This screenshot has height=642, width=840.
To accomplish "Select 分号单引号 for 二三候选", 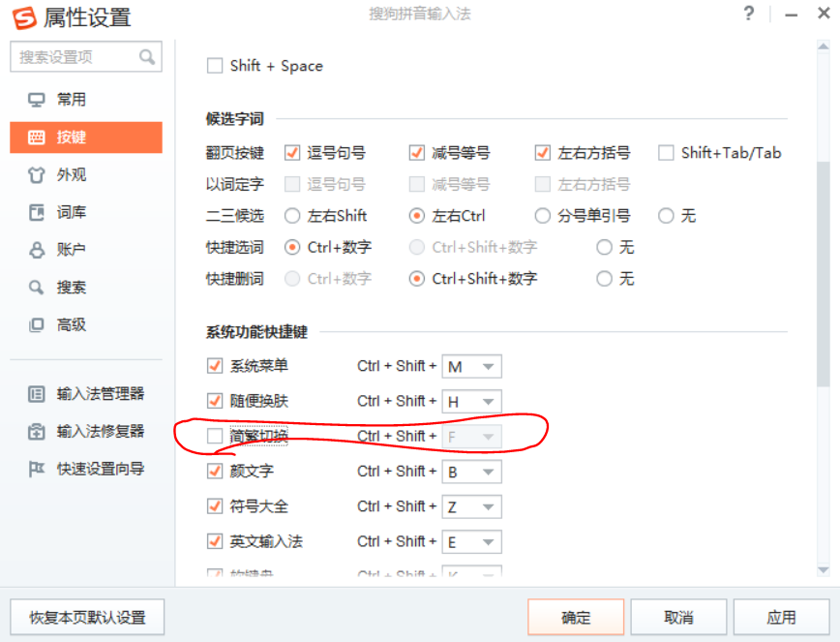I will click(x=543, y=216).
